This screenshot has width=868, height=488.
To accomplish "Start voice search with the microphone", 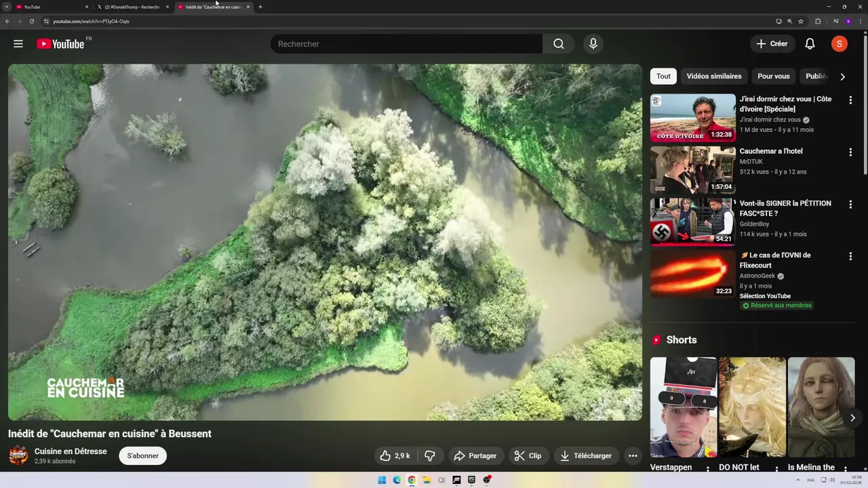I will coord(593,44).
